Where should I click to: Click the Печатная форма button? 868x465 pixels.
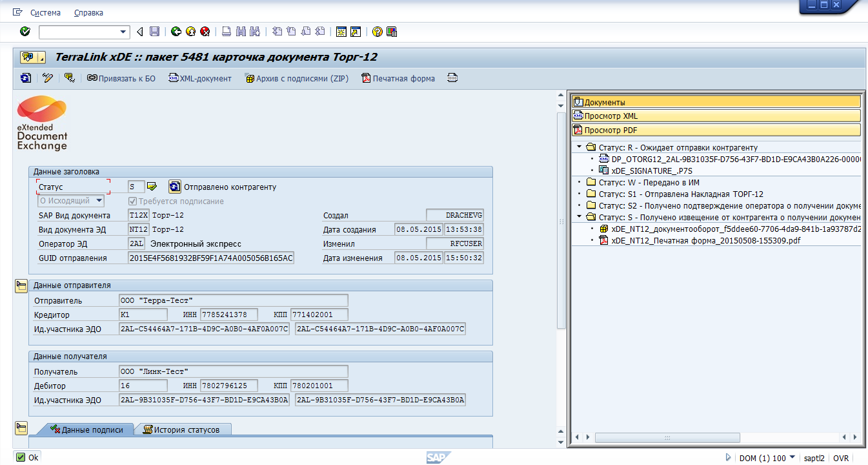398,78
